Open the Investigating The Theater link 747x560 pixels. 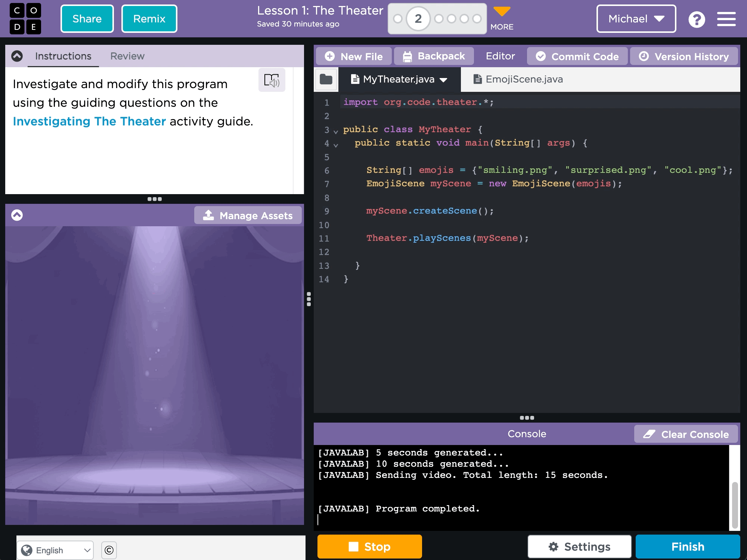pyautogui.click(x=89, y=121)
